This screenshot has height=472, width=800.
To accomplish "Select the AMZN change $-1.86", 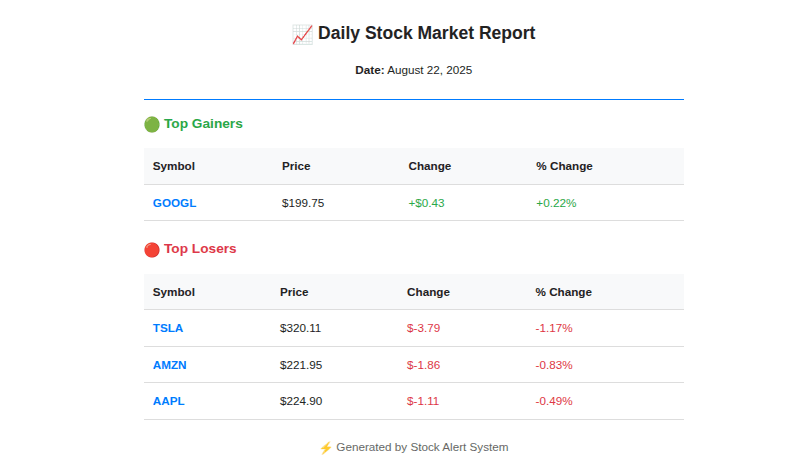I will click(423, 365).
